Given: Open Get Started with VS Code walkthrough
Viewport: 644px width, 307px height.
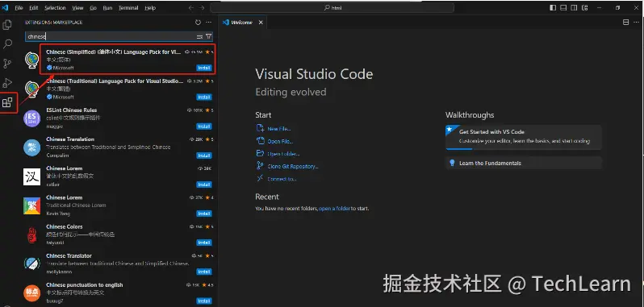Looking at the screenshot, I should pos(524,136).
